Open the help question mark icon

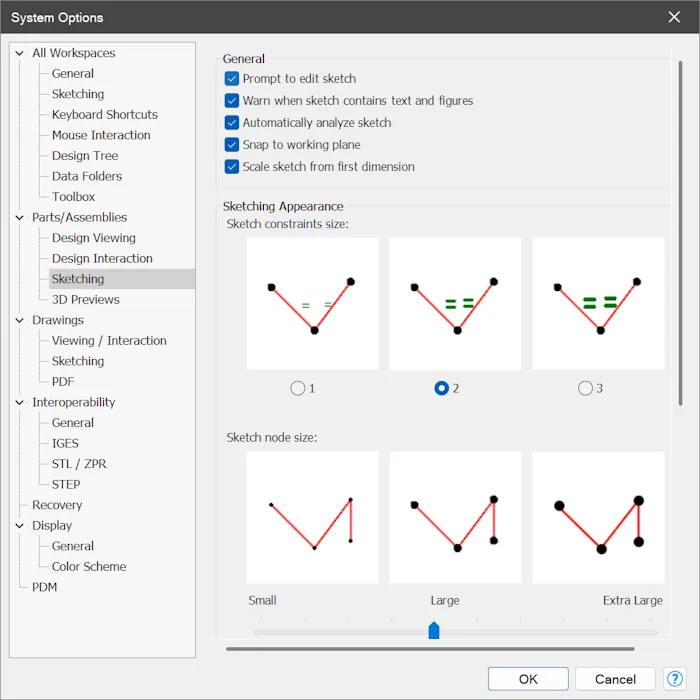pos(674,679)
